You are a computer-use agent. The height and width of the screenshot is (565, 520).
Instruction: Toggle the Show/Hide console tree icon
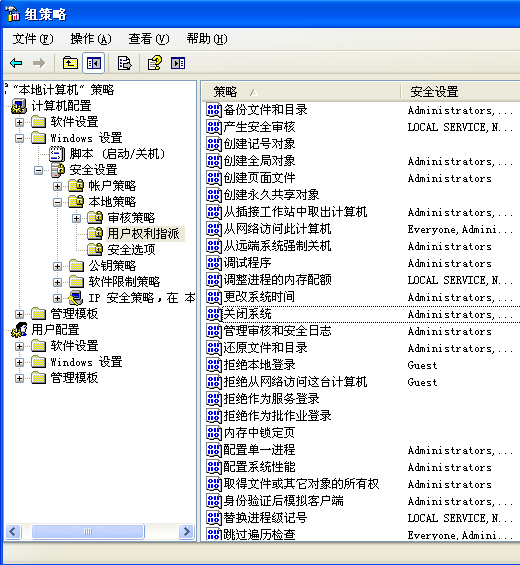[93, 63]
